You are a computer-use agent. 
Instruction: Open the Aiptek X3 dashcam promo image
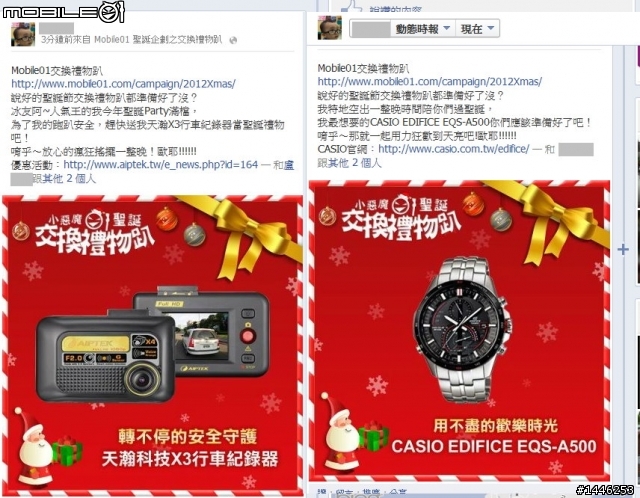[153, 345]
